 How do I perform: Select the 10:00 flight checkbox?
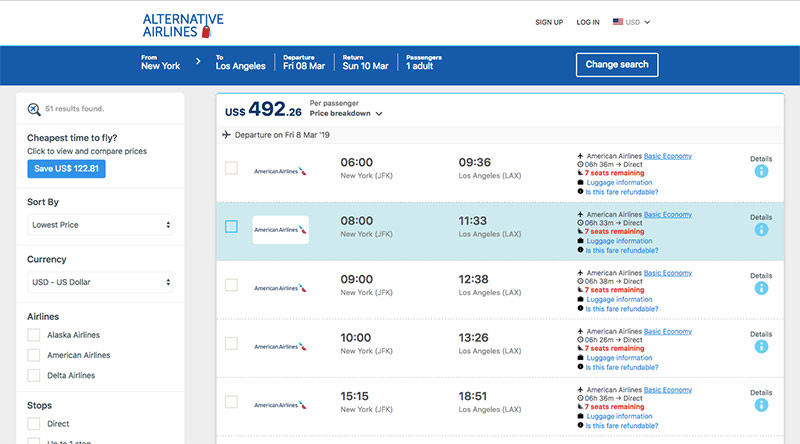click(x=231, y=343)
